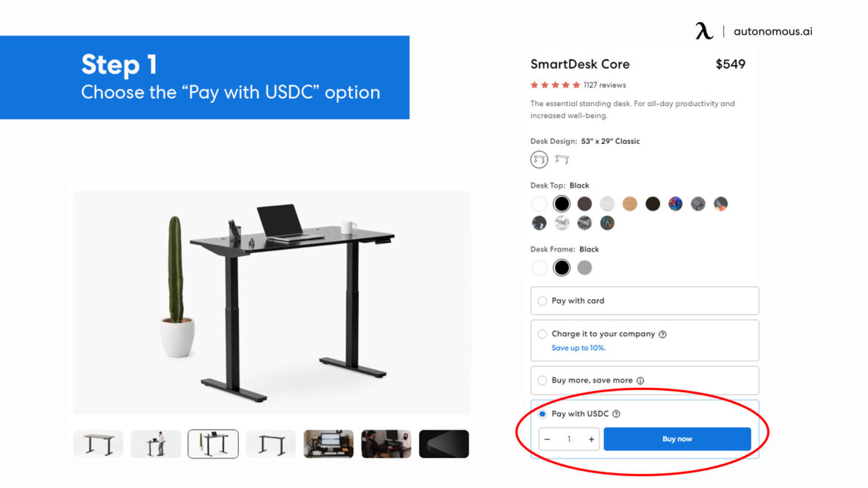
Task: Open the 1127 reviews link
Action: [x=605, y=85]
